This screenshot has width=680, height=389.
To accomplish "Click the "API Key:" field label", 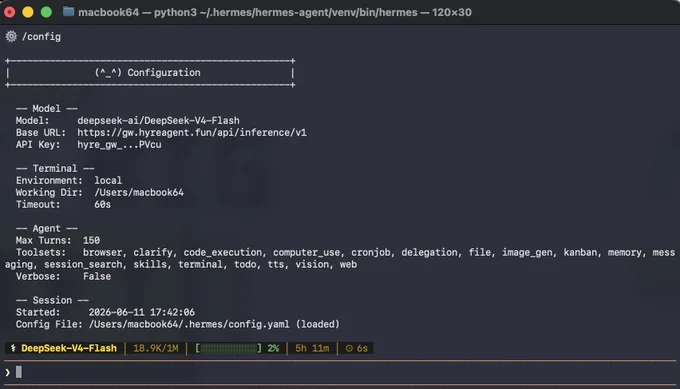I will [38, 144].
